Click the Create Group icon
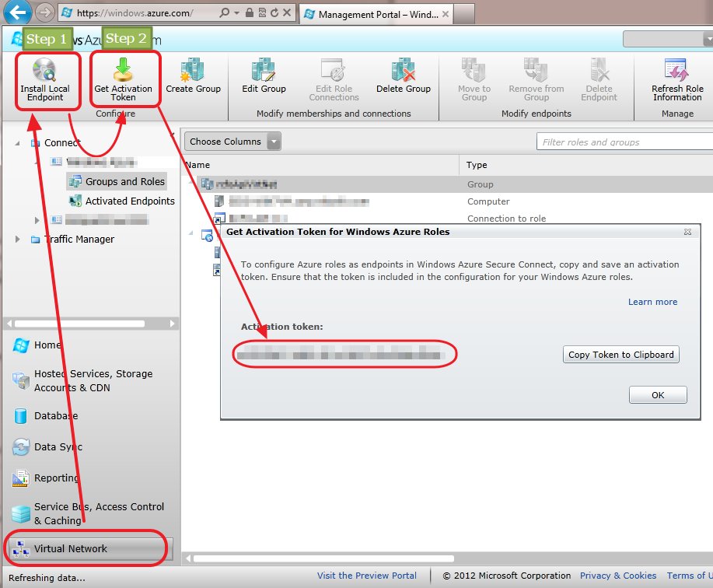This screenshot has width=713, height=588. [193, 69]
